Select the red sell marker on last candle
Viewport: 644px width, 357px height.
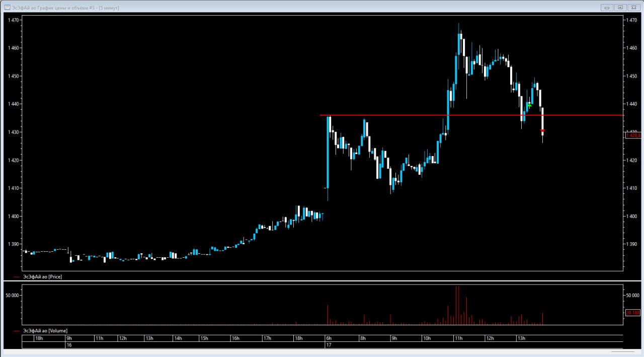point(542,130)
